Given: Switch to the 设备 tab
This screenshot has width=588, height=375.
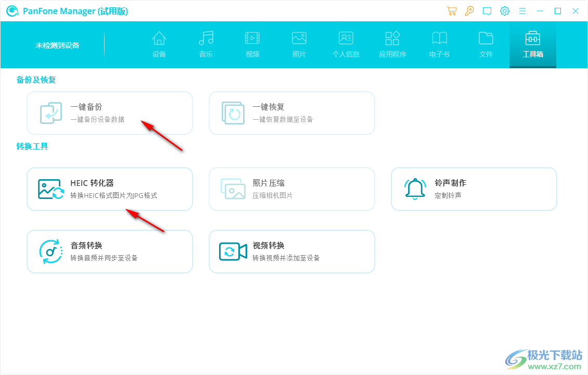Looking at the screenshot, I should pyautogui.click(x=159, y=45).
